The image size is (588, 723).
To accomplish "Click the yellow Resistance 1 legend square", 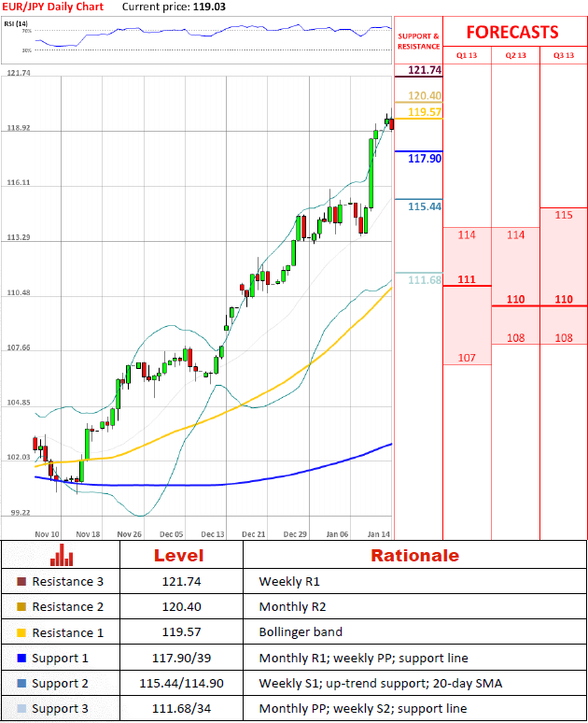I will coord(21,632).
